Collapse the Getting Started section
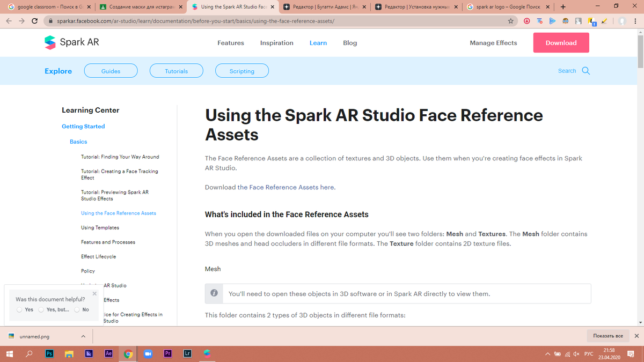This screenshot has width=644, height=362. (83, 127)
